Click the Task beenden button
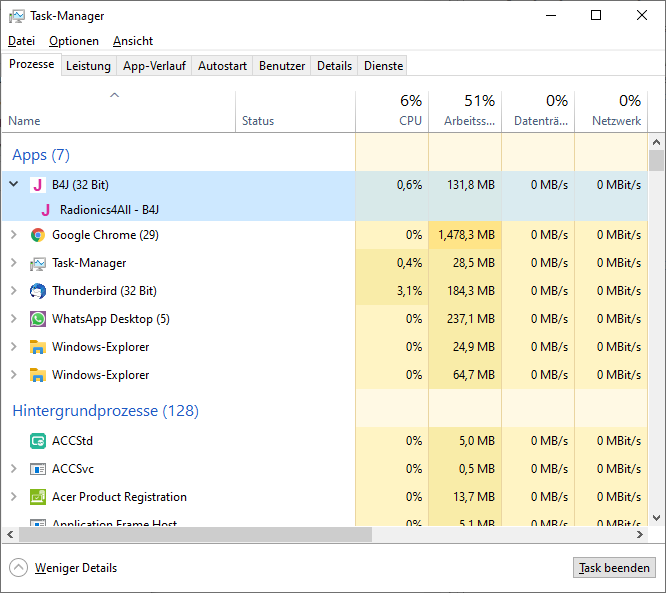The height and width of the screenshot is (593, 666). pos(614,568)
